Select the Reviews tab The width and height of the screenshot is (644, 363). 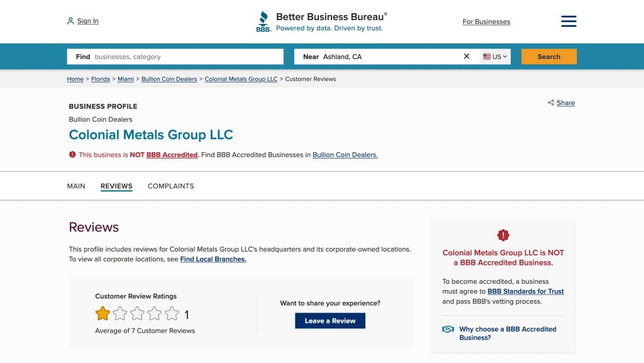click(116, 186)
